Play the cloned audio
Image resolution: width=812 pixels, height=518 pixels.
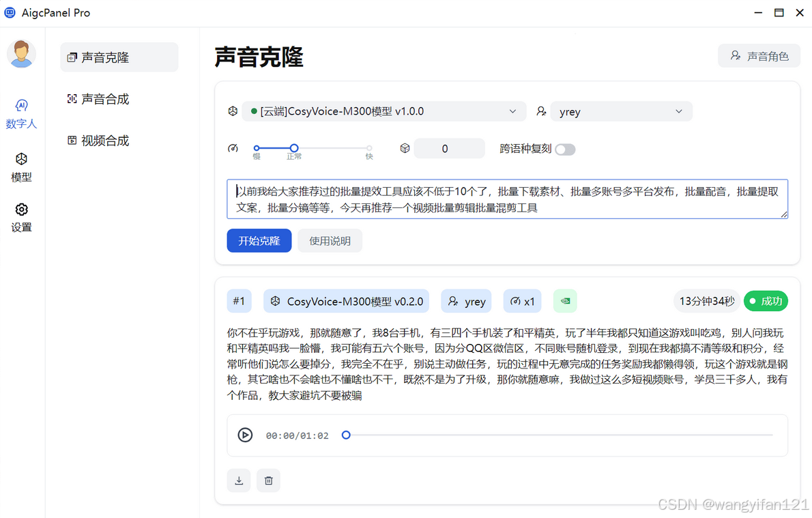(245, 435)
